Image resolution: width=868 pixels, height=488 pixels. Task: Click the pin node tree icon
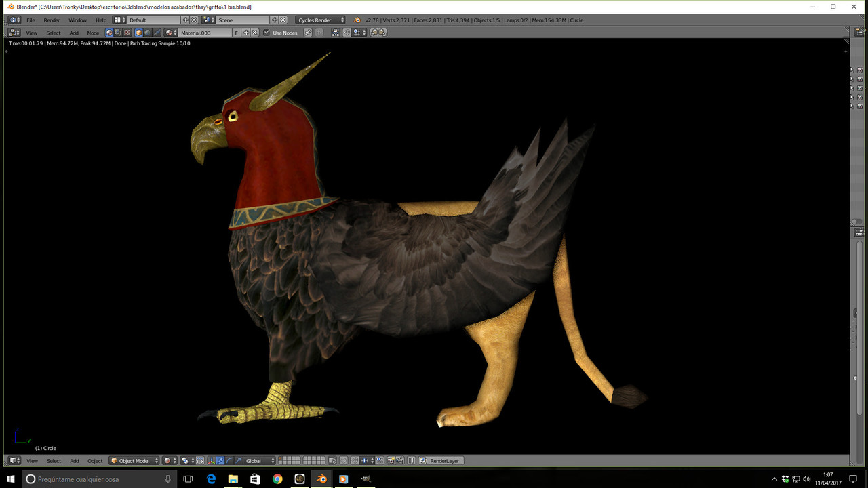click(x=307, y=33)
